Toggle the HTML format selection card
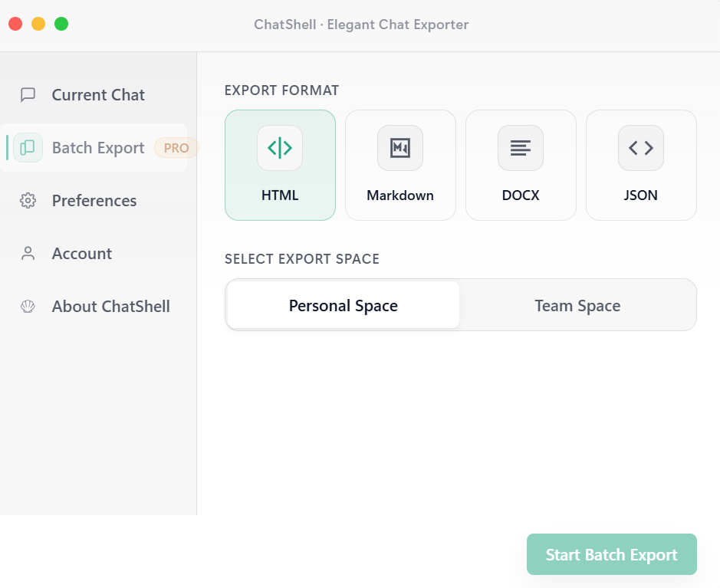 point(280,165)
